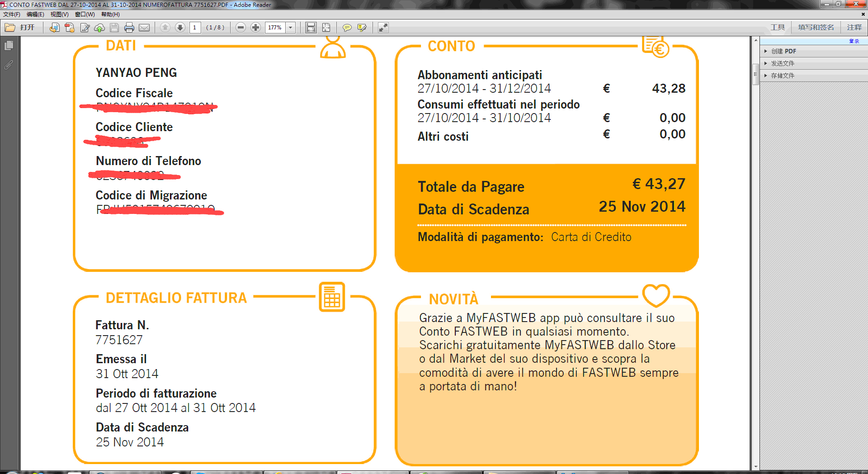Expand the 创建 PDF section

[x=814, y=51]
